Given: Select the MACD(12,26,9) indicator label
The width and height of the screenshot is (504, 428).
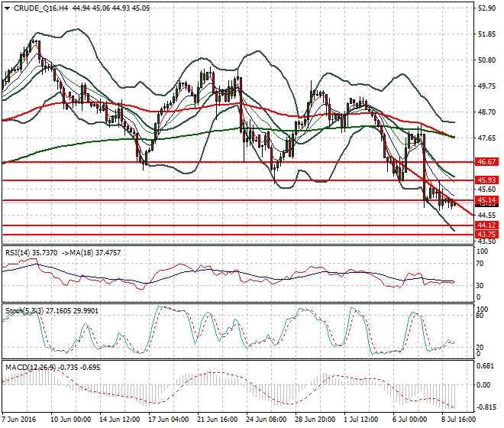Looking at the screenshot, I should tap(31, 367).
